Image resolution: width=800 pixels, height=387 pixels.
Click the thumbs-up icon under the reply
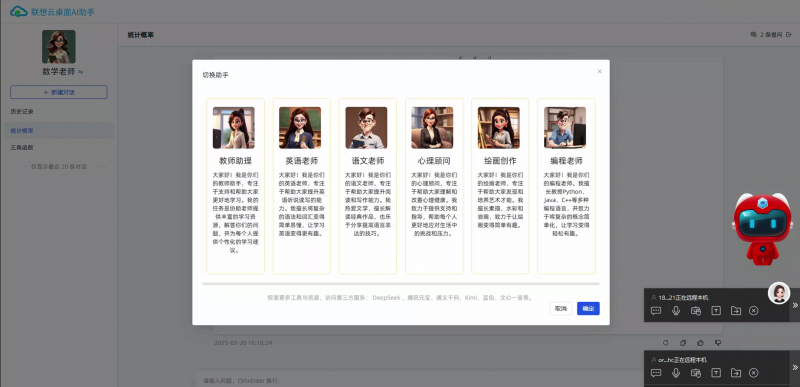coord(700,343)
